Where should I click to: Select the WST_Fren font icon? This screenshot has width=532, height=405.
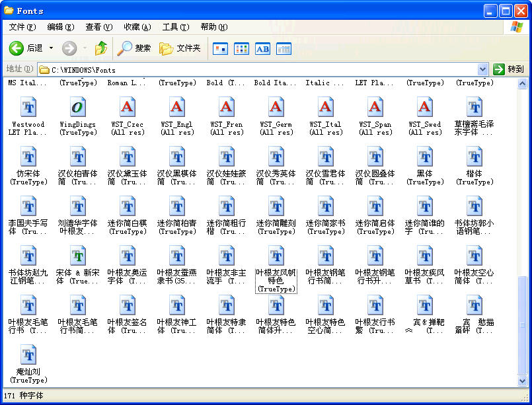pyautogui.click(x=227, y=107)
